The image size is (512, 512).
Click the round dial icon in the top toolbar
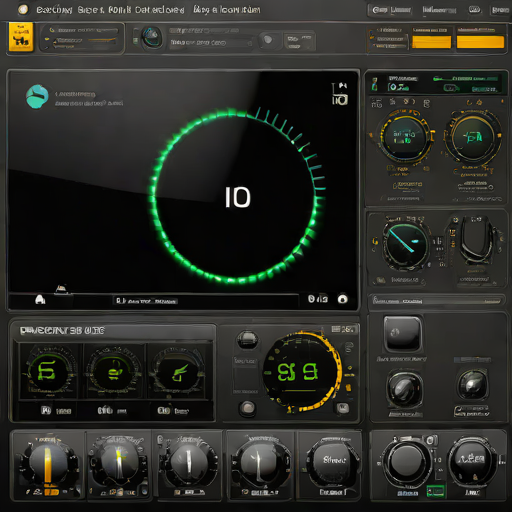(x=152, y=37)
